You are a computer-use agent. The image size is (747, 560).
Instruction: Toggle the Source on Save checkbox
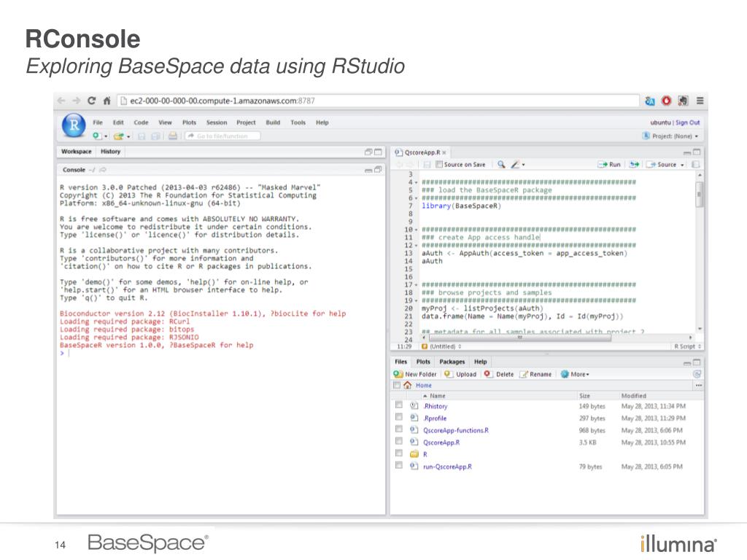[439, 164]
